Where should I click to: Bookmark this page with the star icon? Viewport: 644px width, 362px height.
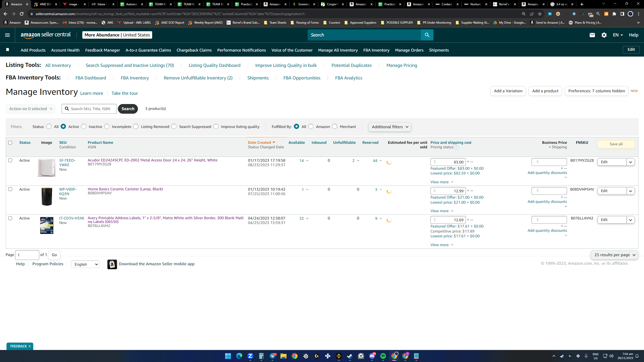(x=540, y=14)
